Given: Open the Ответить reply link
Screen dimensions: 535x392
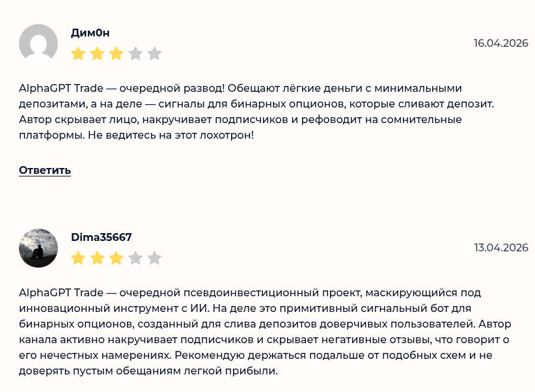Looking at the screenshot, I should click(x=46, y=170).
